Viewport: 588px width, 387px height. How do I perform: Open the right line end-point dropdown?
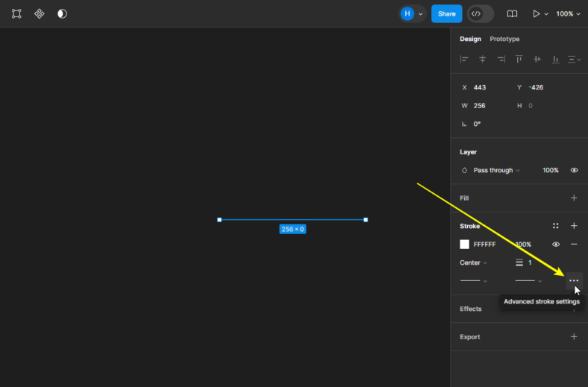click(528, 280)
